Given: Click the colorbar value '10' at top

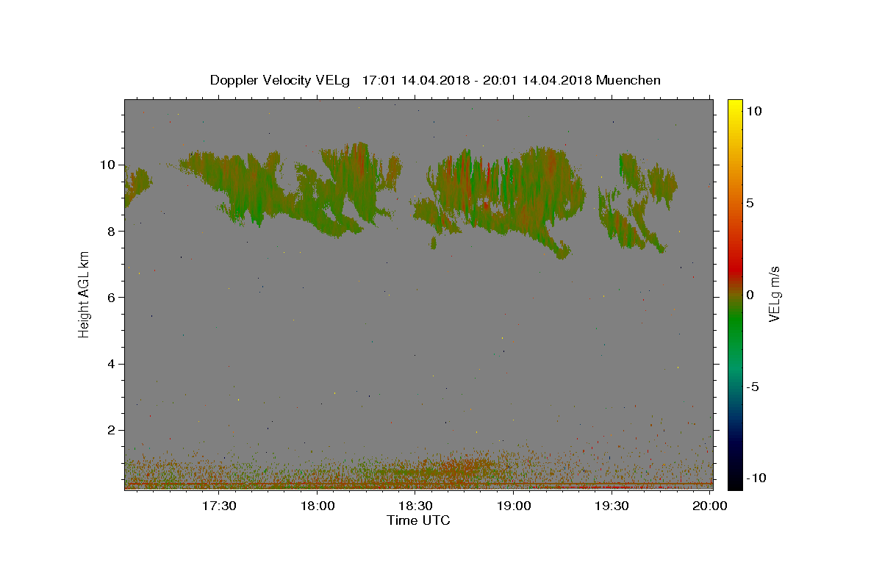Looking at the screenshot, I should [x=754, y=111].
